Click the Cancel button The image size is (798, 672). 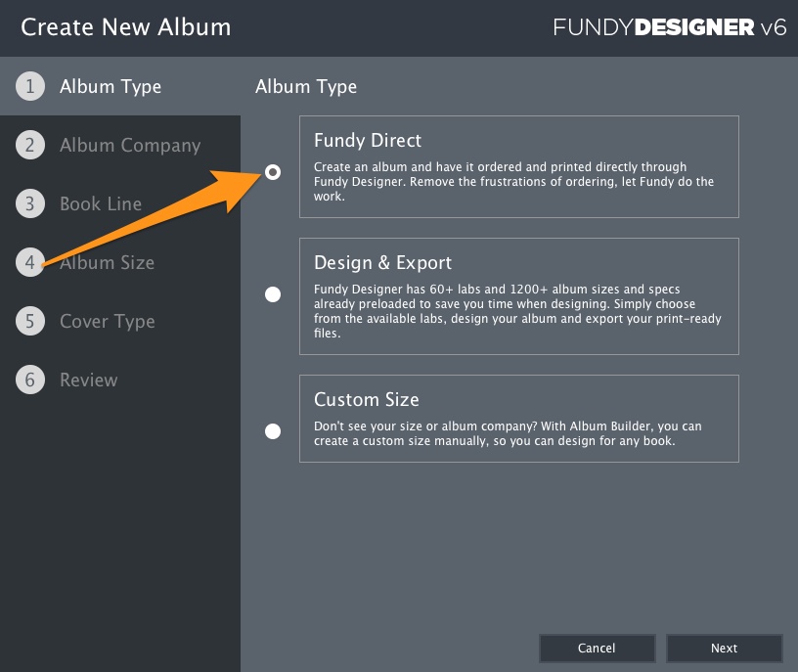(x=597, y=649)
